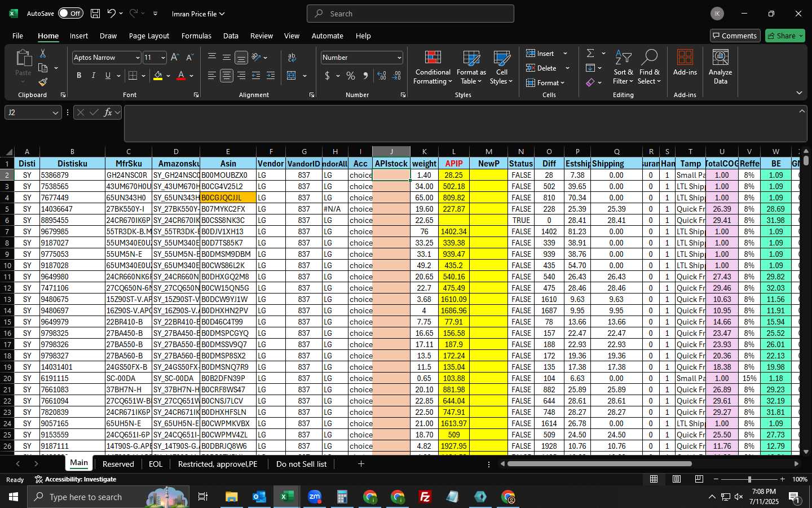This screenshot has width=812, height=508.
Task: Switch to the View tab
Action: 292,36
